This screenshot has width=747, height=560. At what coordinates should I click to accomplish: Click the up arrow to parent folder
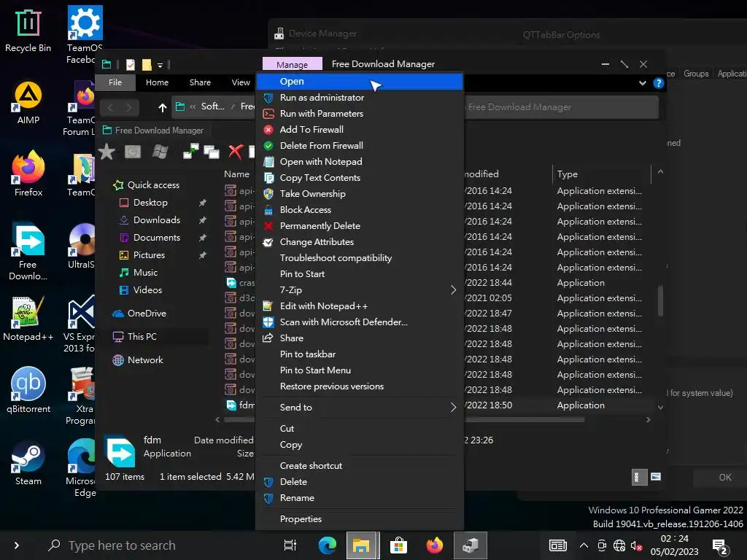coord(163,107)
